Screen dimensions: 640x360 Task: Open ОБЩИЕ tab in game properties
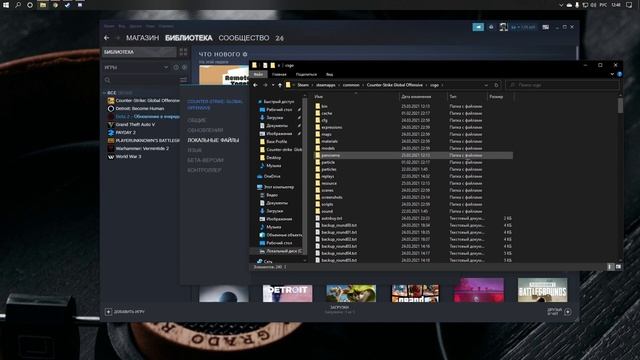click(197, 120)
